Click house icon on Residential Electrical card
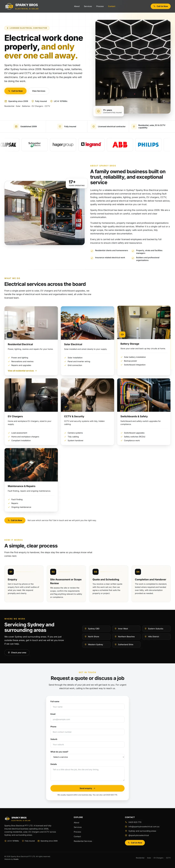 [10, 335]
